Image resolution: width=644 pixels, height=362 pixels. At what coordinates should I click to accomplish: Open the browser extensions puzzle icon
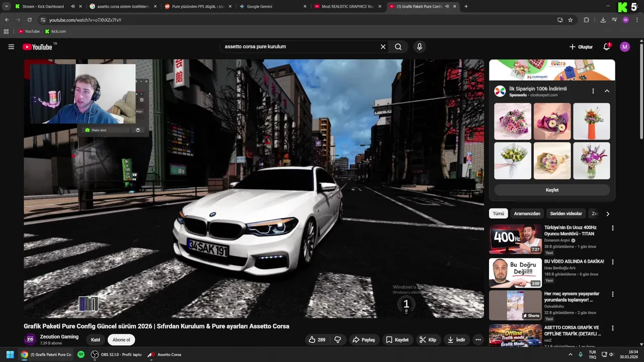coord(586,20)
